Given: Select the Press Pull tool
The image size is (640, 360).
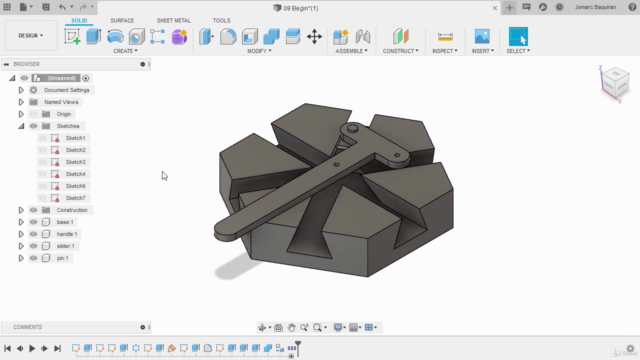Looking at the screenshot, I should [x=206, y=36].
